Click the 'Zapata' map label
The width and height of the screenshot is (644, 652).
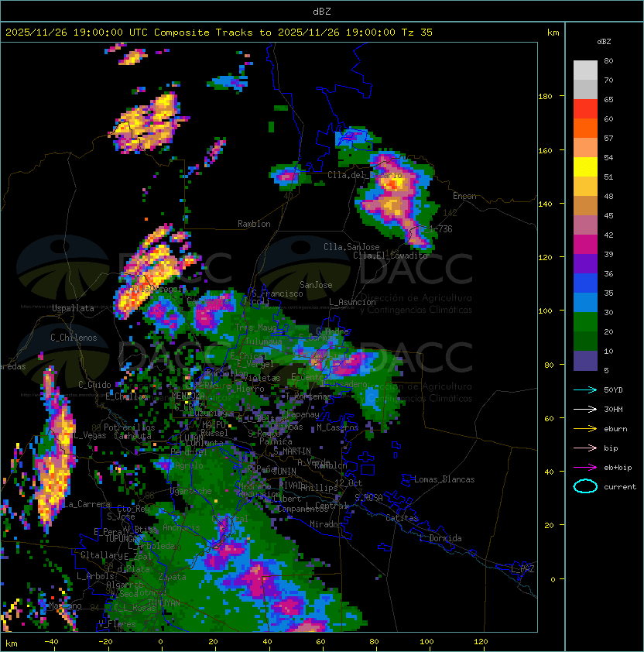(x=172, y=577)
